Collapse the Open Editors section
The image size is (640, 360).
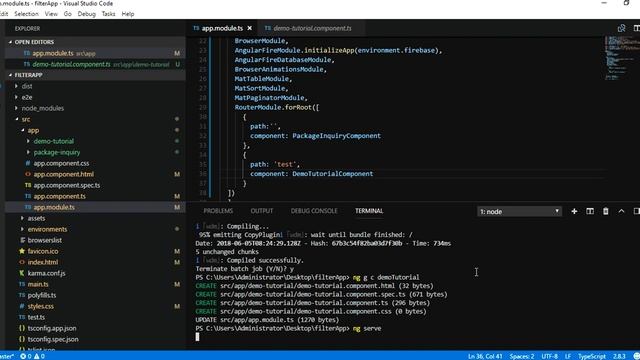[34, 42]
